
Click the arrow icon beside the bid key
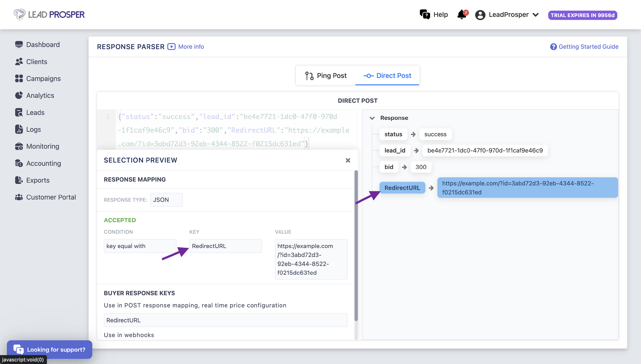pos(404,167)
